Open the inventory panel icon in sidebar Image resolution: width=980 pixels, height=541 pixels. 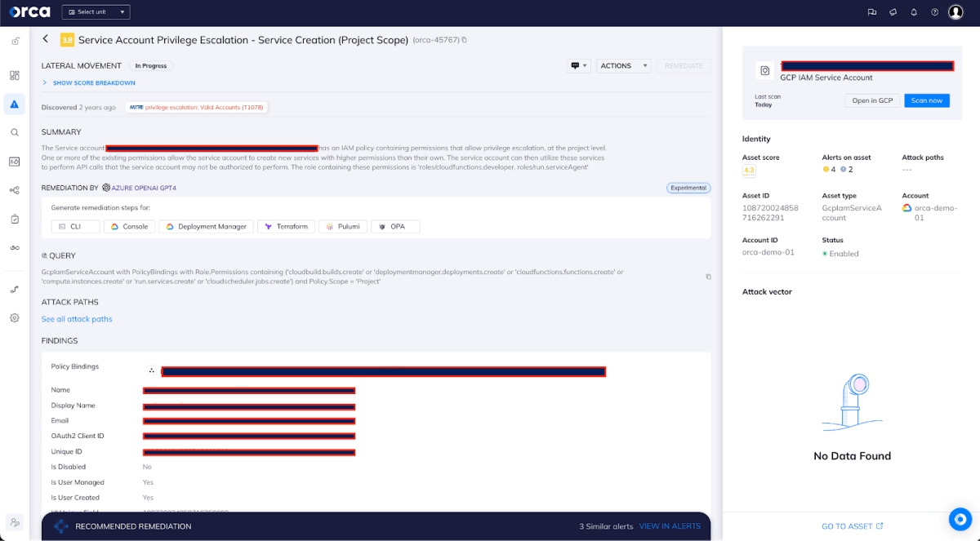(15, 162)
